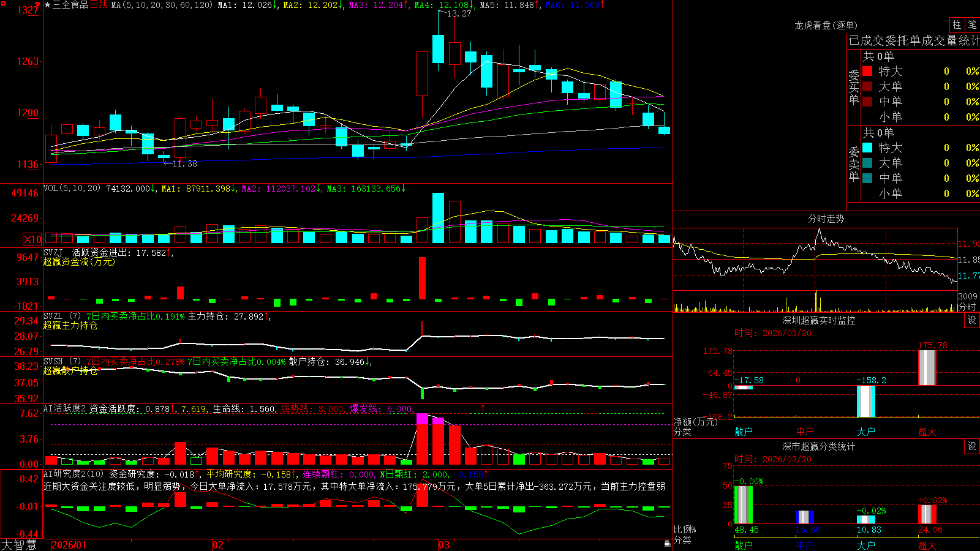Select the SVZJ indicator label
980x551 pixels.
(x=53, y=252)
